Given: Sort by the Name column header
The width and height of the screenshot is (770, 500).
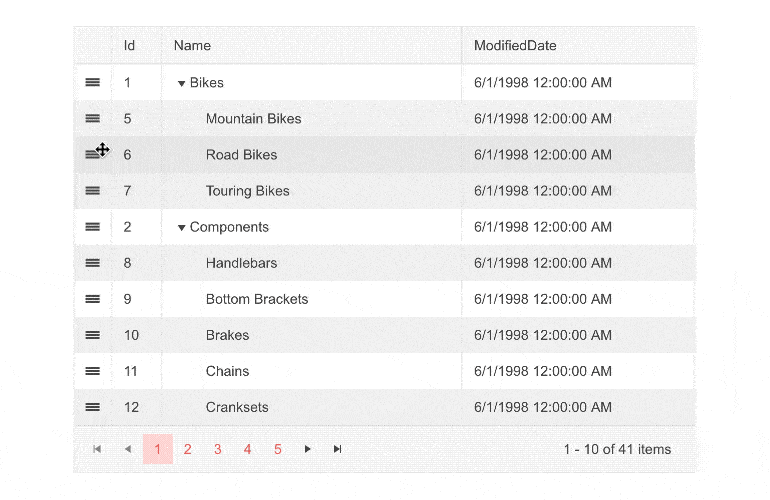Looking at the screenshot, I should pos(193,45).
